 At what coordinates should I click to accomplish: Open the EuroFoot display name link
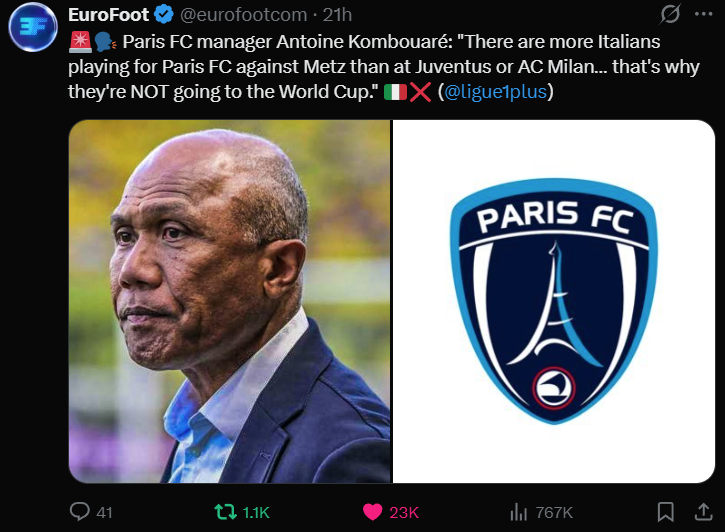[x=108, y=15]
